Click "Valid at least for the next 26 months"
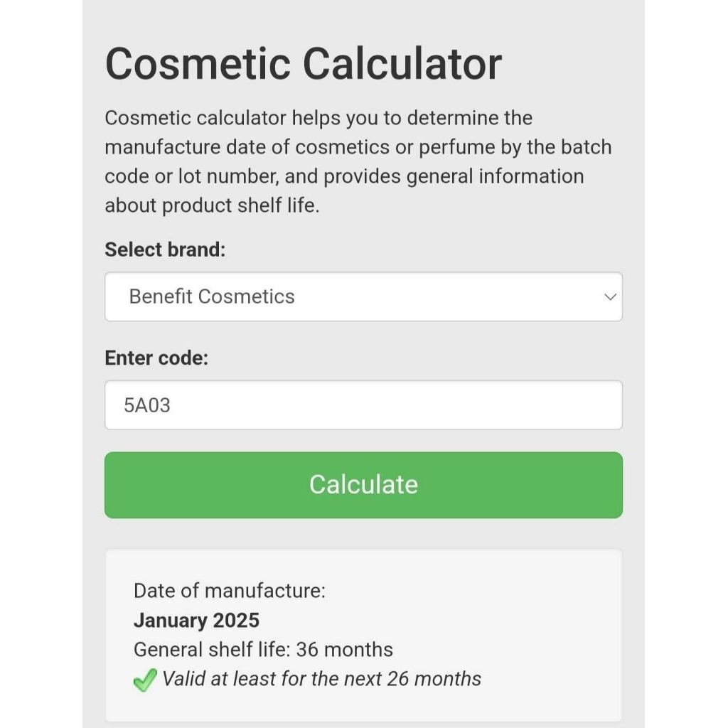The image size is (728, 728). click(x=321, y=679)
